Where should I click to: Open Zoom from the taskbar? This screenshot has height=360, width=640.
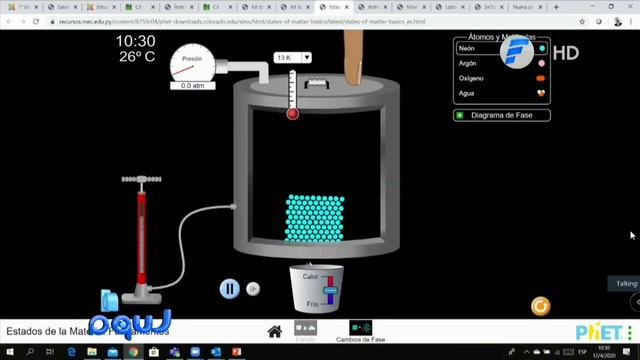(195, 351)
